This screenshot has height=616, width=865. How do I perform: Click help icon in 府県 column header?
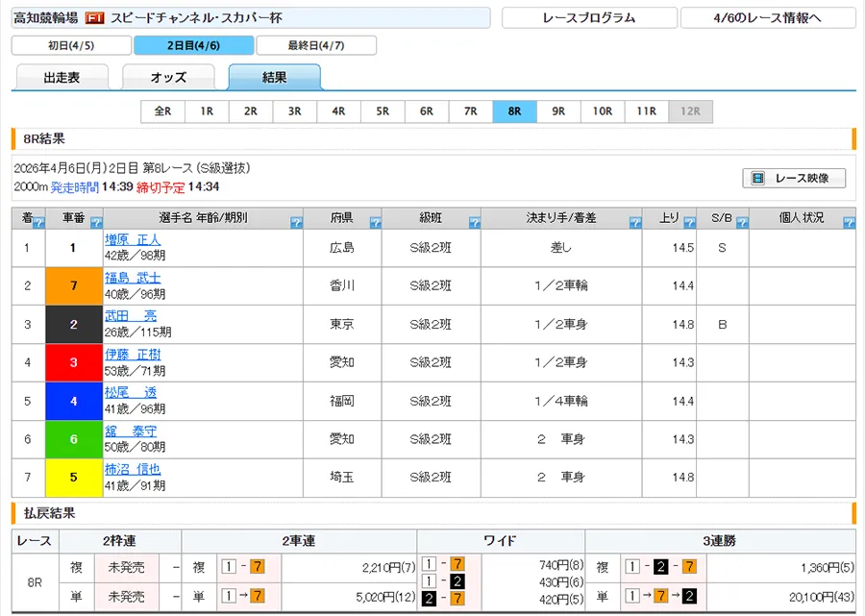tap(376, 223)
